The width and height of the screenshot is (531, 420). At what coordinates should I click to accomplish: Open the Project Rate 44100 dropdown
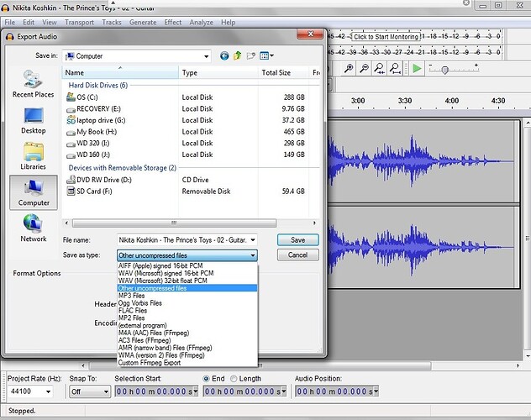tap(49, 391)
